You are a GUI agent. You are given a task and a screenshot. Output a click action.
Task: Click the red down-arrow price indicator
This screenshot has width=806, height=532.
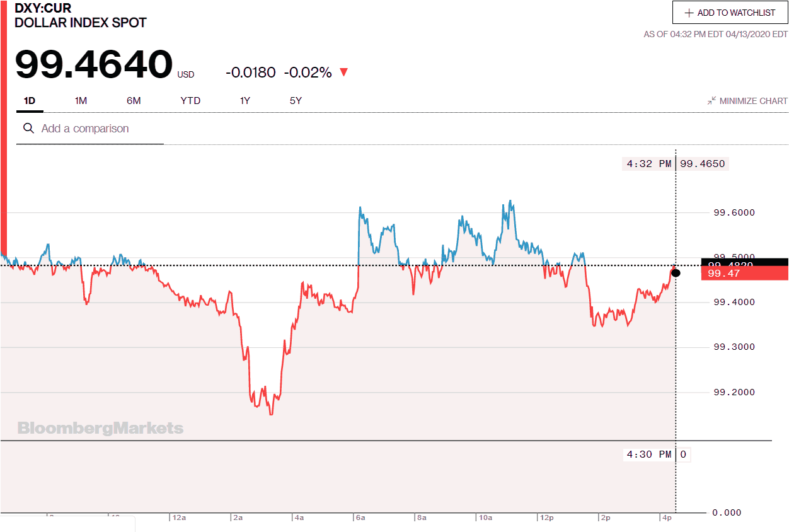[343, 72]
